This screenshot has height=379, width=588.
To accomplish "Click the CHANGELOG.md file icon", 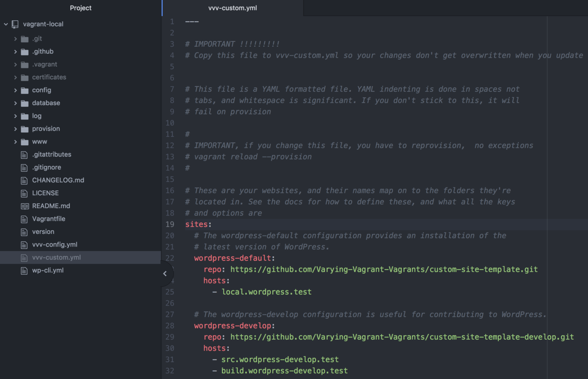I will [x=24, y=180].
